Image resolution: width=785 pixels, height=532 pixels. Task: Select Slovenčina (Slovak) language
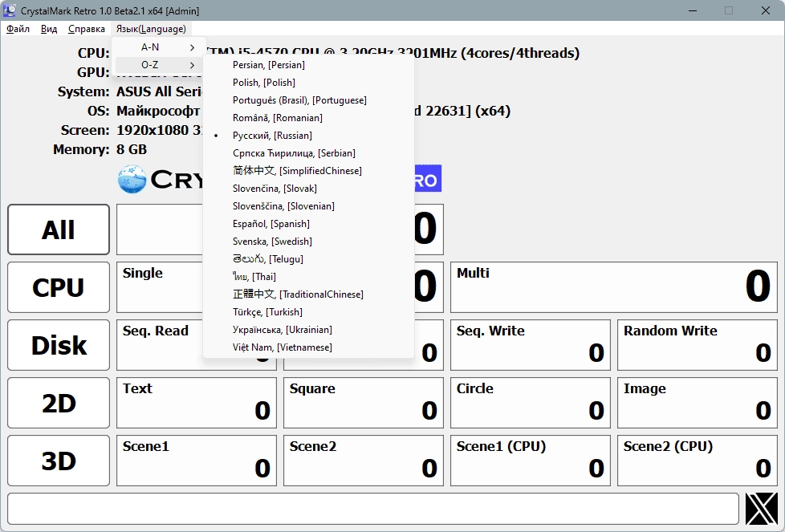[x=308, y=189]
